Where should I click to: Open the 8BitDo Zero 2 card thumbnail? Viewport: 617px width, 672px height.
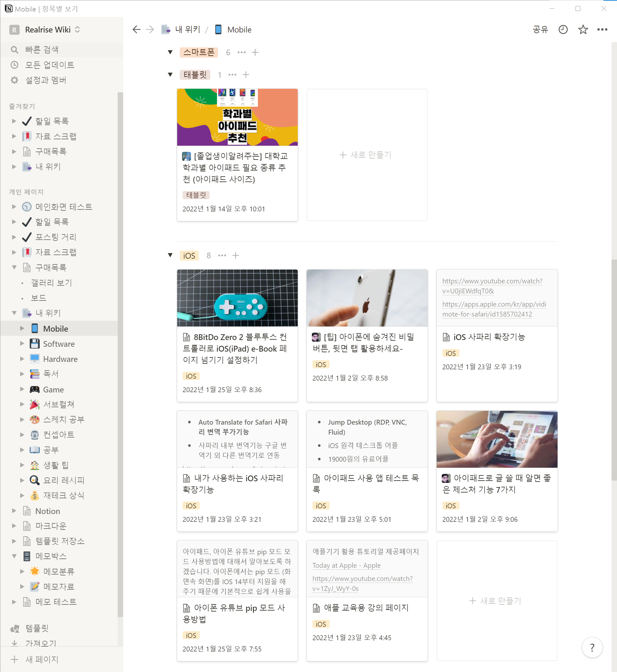(237, 298)
